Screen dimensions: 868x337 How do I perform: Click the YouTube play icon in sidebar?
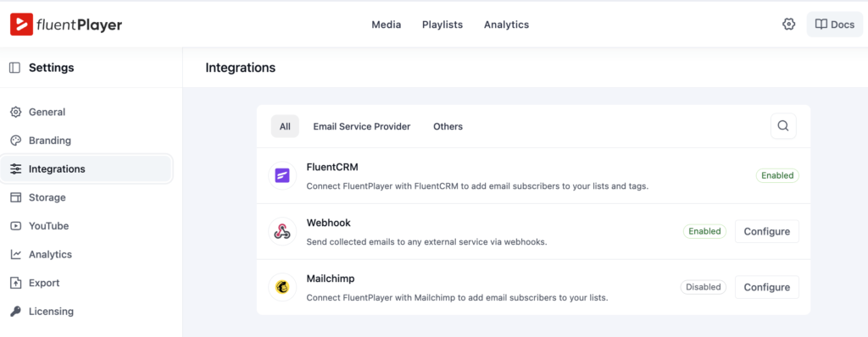click(16, 226)
